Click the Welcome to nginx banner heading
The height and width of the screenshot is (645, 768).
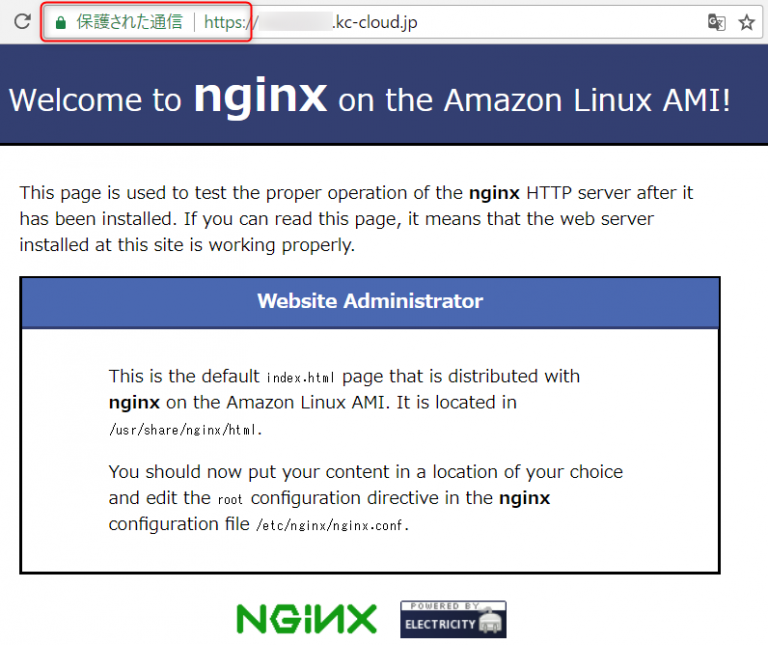point(370,96)
